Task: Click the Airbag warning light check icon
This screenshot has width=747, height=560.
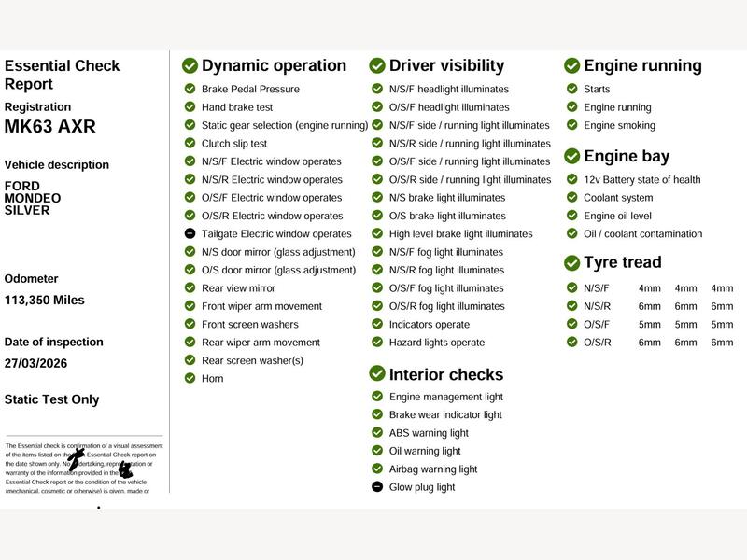Action: pos(377,469)
